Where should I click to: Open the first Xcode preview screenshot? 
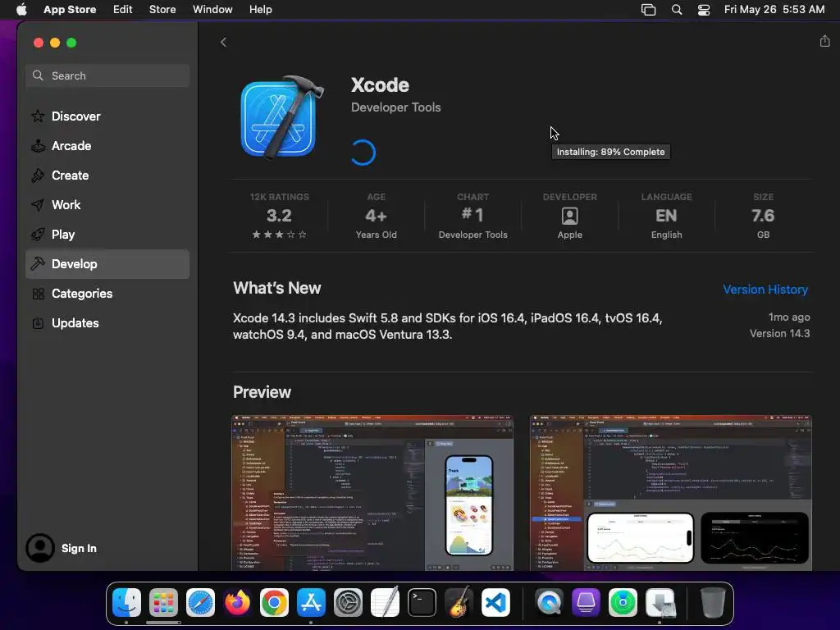372,493
